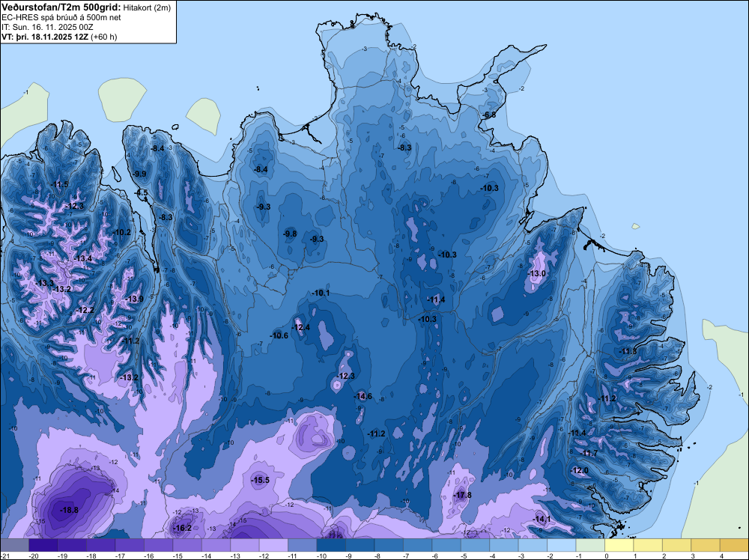Click the -13.9 temperature label
Screen dimensions: 749x560
coord(134,299)
